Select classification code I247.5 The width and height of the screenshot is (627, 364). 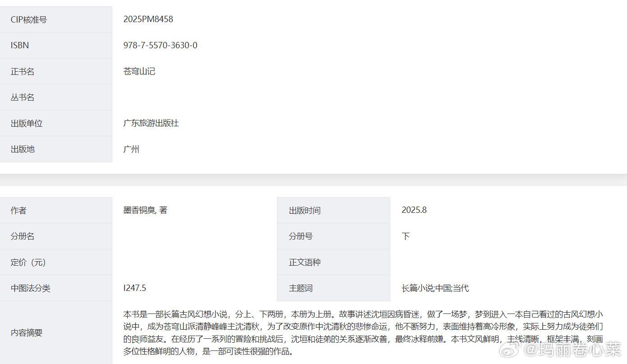click(135, 288)
